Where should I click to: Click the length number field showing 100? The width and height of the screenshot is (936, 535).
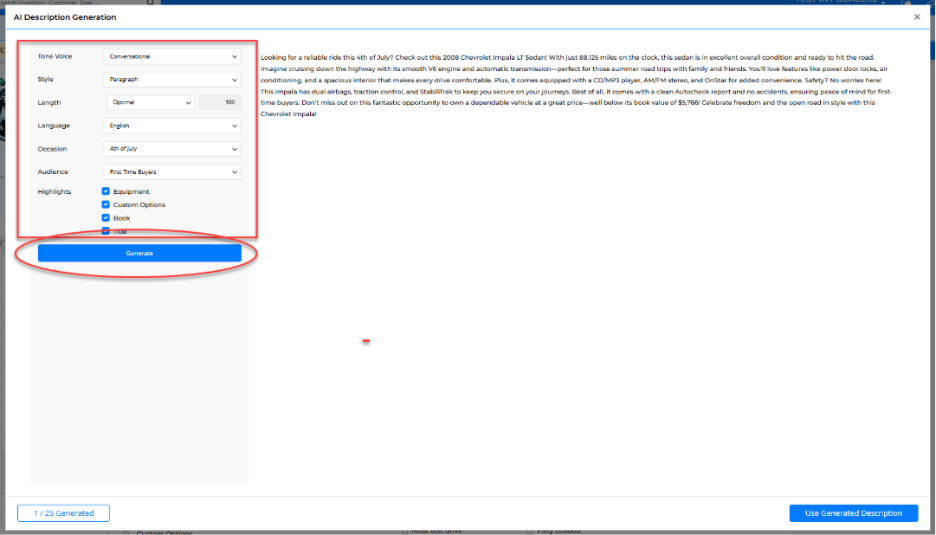pyautogui.click(x=220, y=103)
